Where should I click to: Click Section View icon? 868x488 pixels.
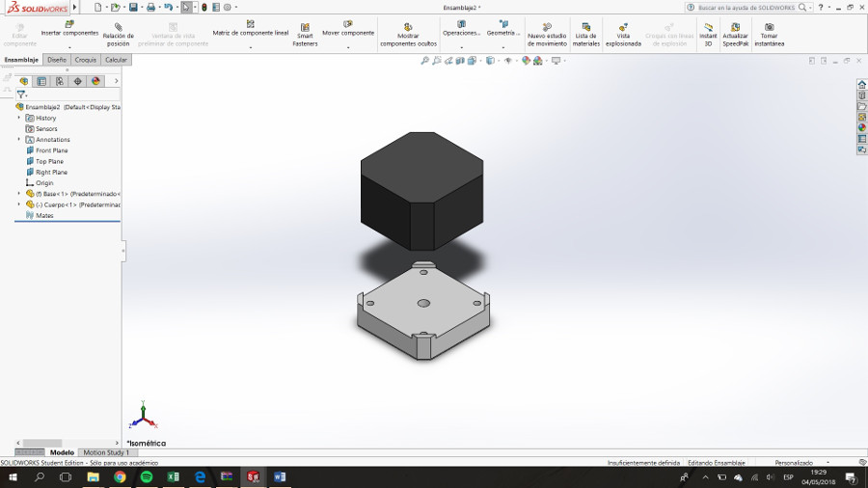coord(460,61)
